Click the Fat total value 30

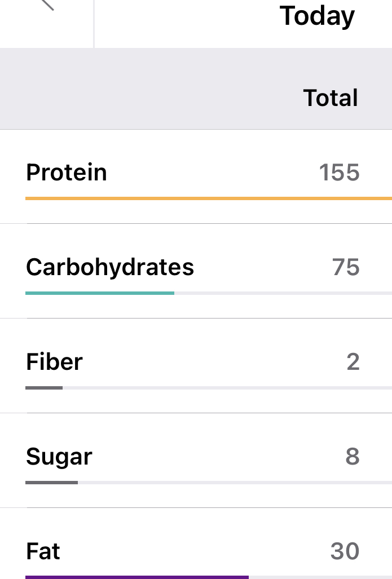click(345, 551)
